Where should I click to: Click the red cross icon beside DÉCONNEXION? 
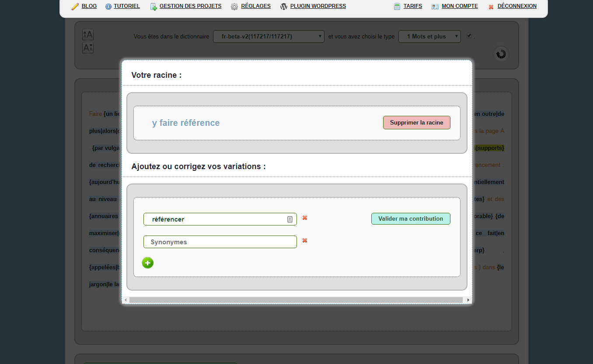(x=491, y=7)
